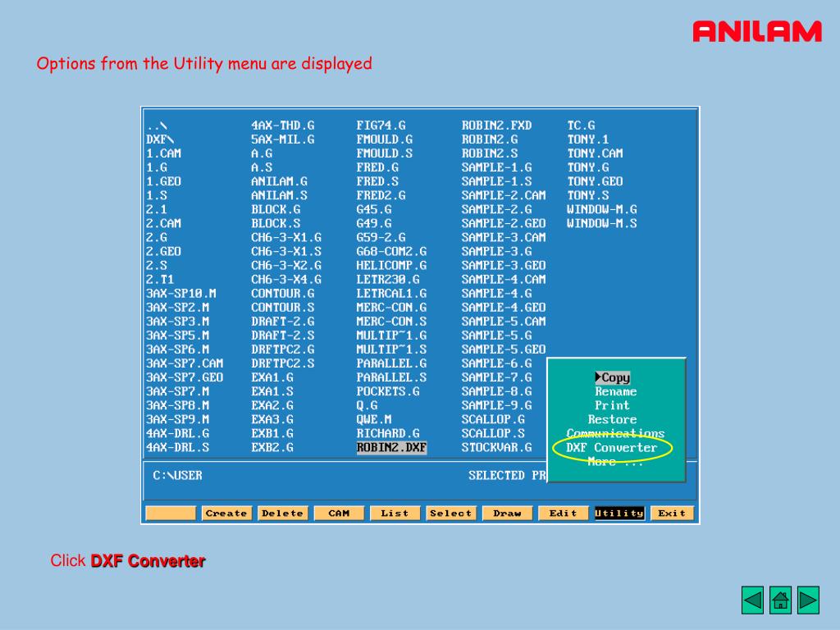The image size is (840, 630).
Task: Select file EXB2.G
Action: [272, 447]
